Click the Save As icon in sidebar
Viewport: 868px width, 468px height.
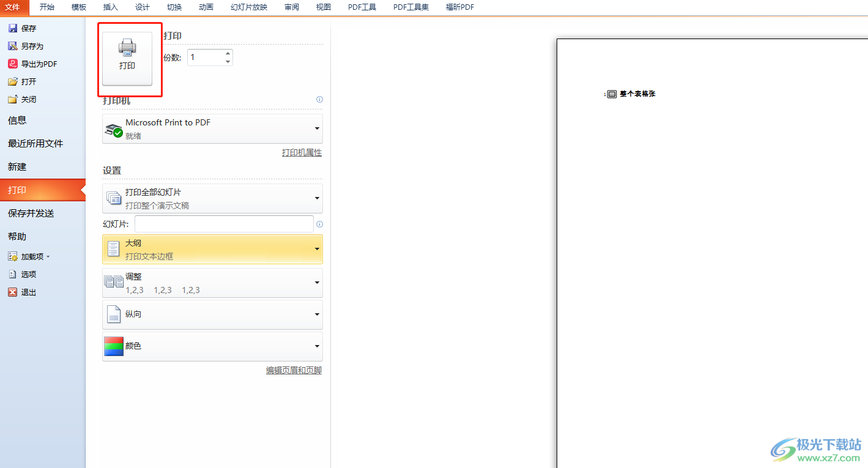pyautogui.click(x=12, y=46)
